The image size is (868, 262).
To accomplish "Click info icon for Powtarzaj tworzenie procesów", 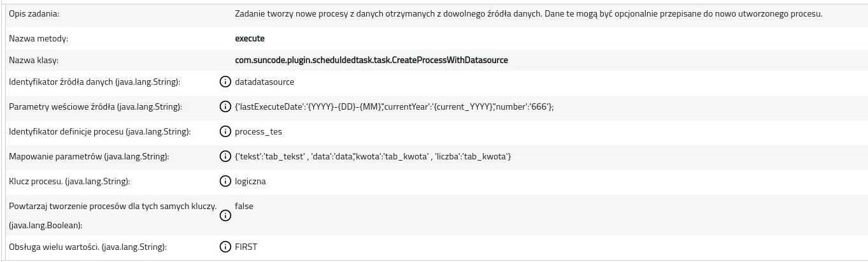I will 225,215.
